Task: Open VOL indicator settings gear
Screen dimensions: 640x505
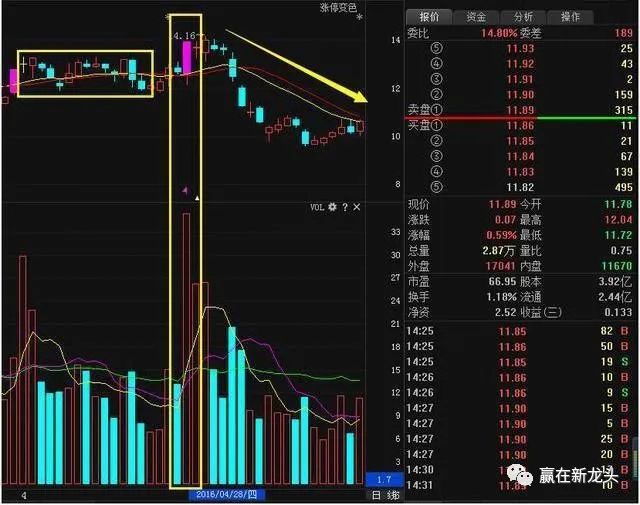Action: click(333, 207)
